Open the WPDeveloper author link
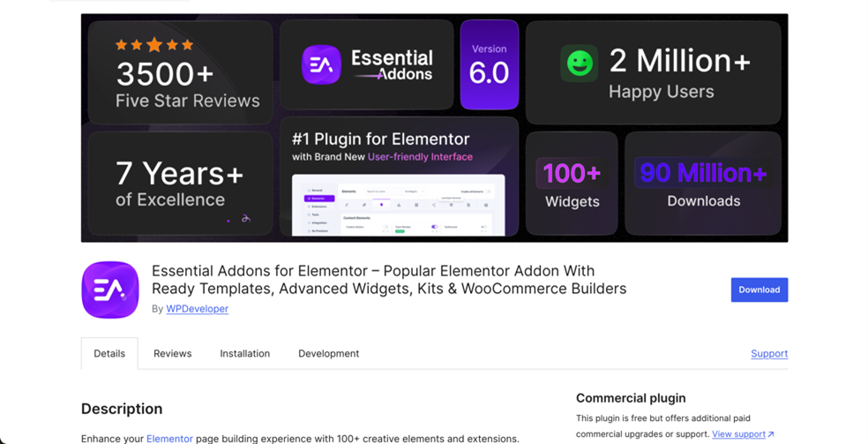The width and height of the screenshot is (868, 444). (x=197, y=309)
